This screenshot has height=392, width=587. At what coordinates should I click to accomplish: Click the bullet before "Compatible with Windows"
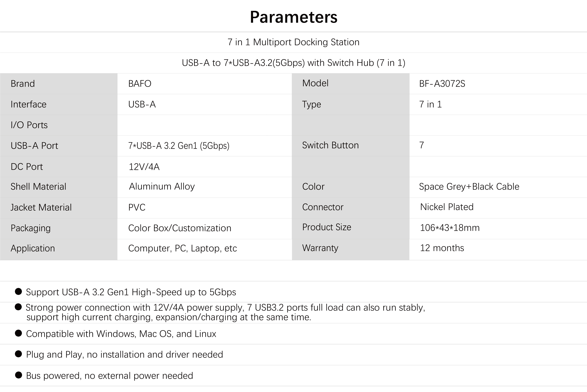(18, 333)
